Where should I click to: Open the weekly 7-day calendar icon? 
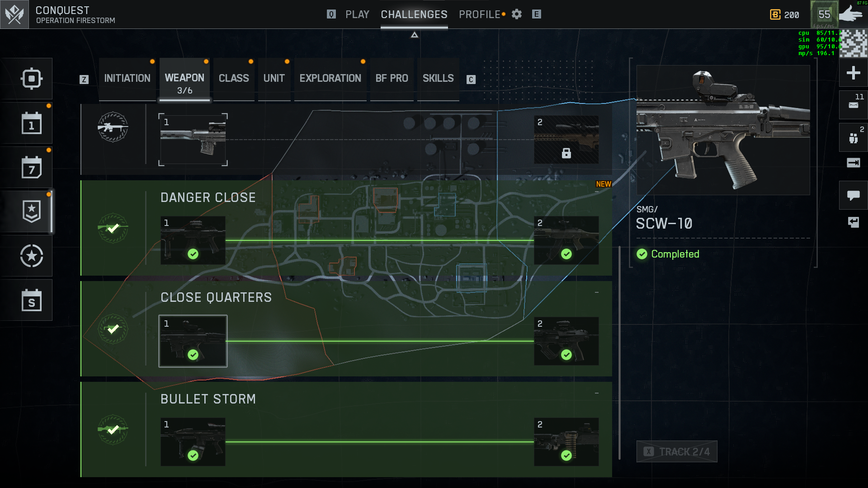[x=31, y=168]
